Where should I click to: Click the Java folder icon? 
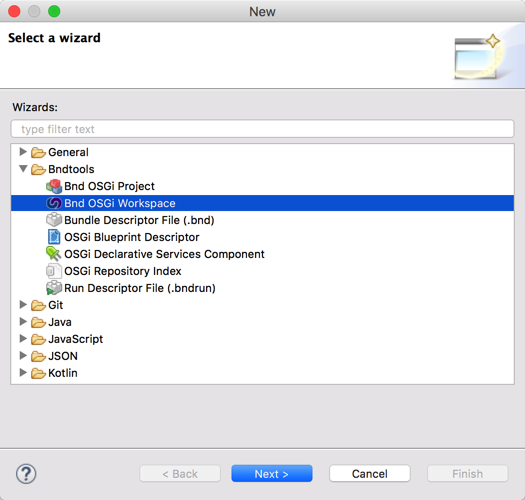click(38, 322)
